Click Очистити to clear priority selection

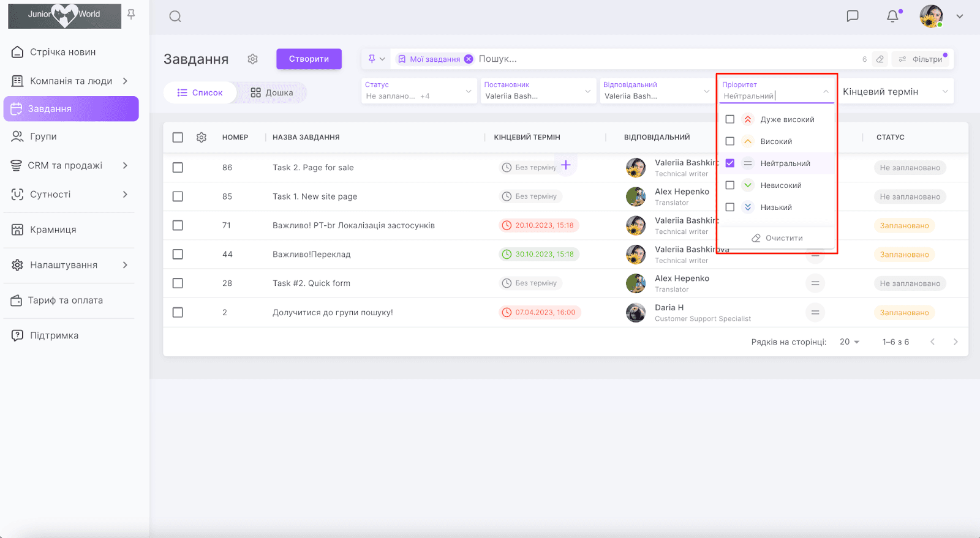(x=777, y=238)
